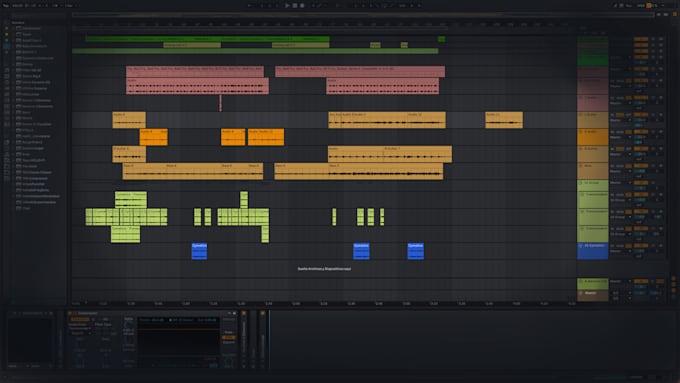Select the return track header above Master

click(592, 284)
